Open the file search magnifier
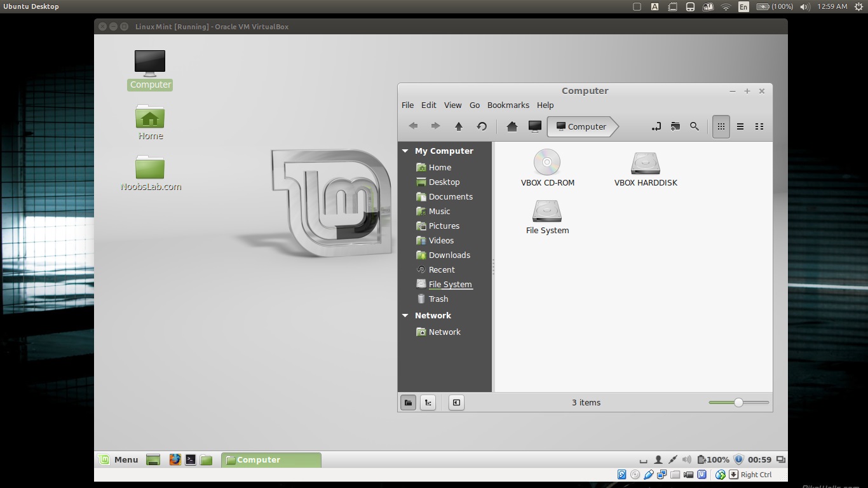The height and width of the screenshot is (488, 868). tap(695, 126)
